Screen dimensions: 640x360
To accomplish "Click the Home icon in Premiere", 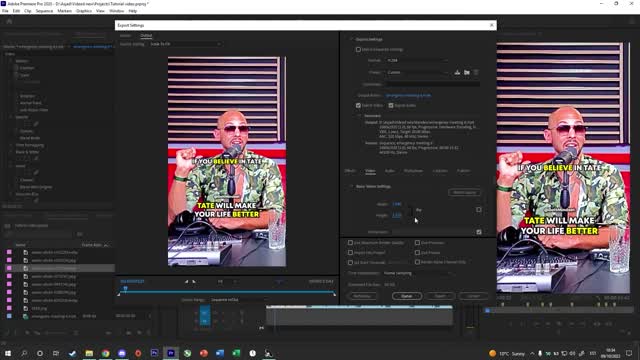I will pyautogui.click(x=9, y=21).
